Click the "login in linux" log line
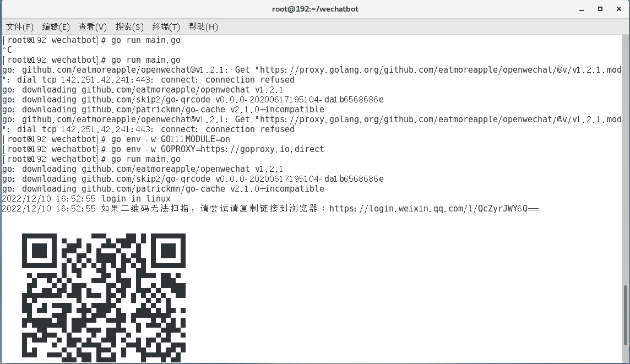 135,199
